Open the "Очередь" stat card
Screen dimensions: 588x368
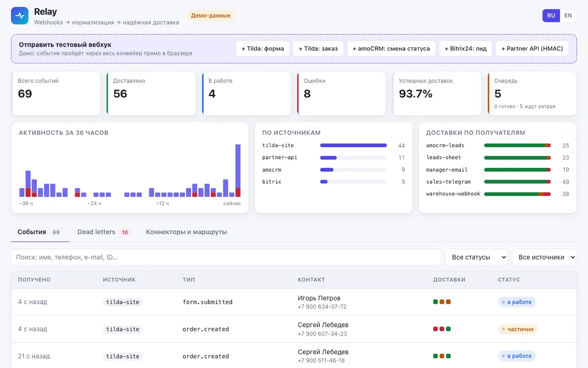click(x=532, y=93)
